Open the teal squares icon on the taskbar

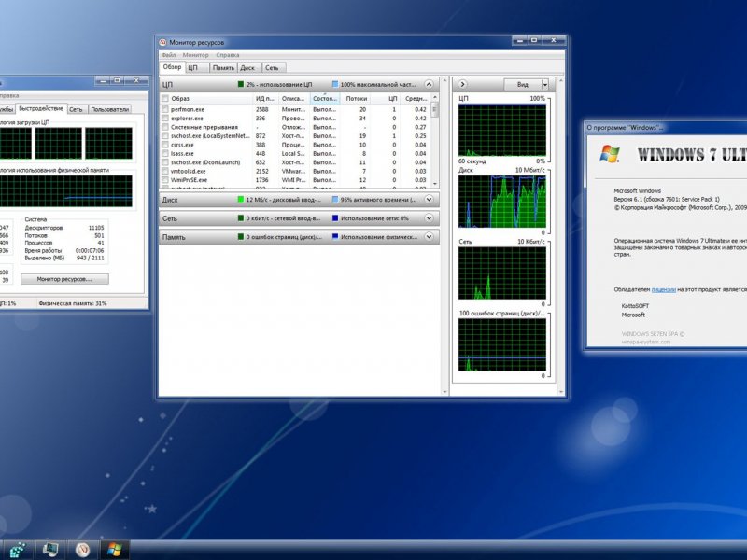click(x=18, y=550)
